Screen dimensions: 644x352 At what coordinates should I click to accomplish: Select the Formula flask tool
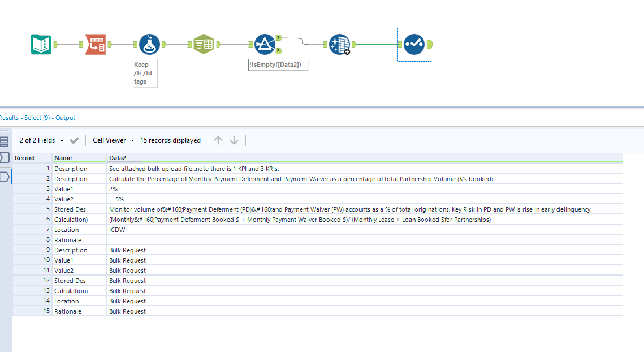[149, 44]
